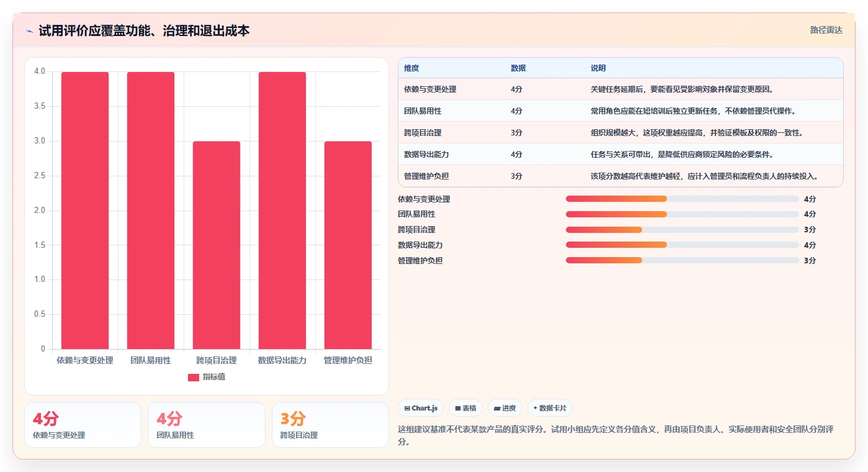Click the 维度 table column header

(411, 68)
